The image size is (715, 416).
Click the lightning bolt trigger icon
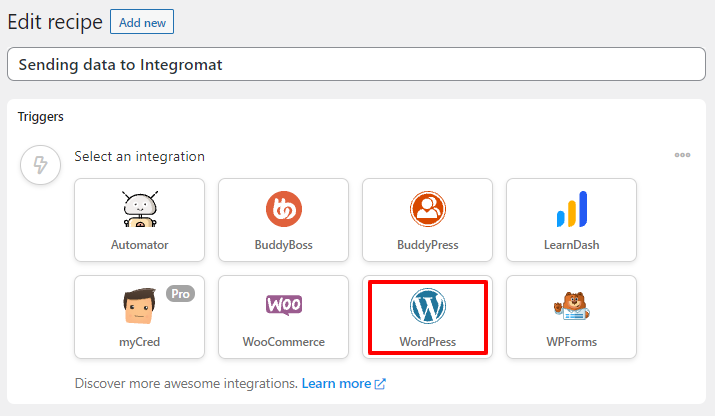point(40,165)
